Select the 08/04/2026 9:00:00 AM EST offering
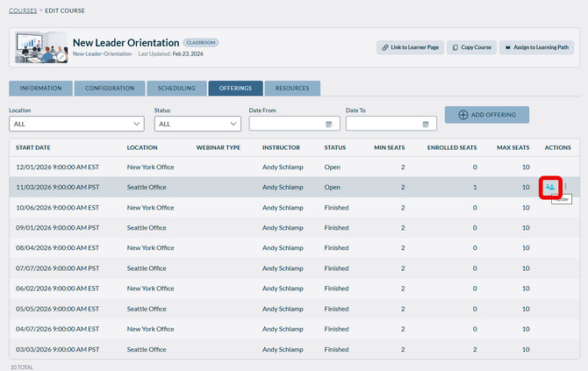Viewport: 588px width, 371px height. click(x=294, y=248)
